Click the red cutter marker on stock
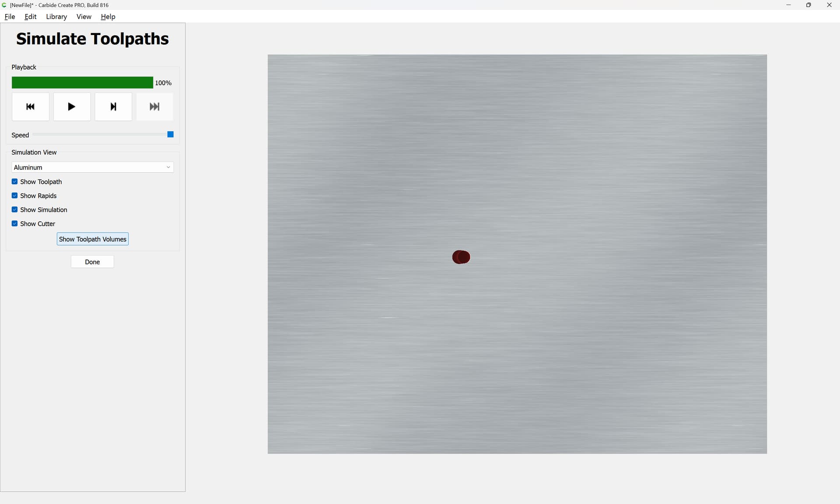 [x=461, y=257]
